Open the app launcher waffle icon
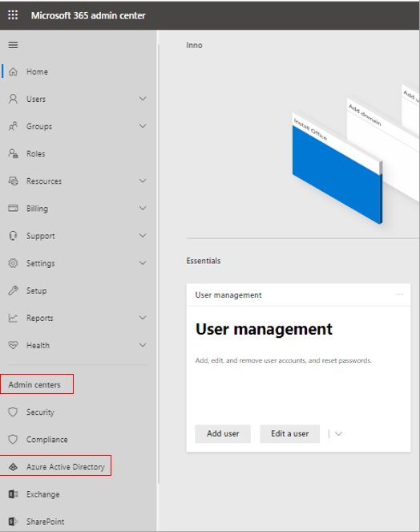This screenshot has height=532, width=420. [x=13, y=15]
